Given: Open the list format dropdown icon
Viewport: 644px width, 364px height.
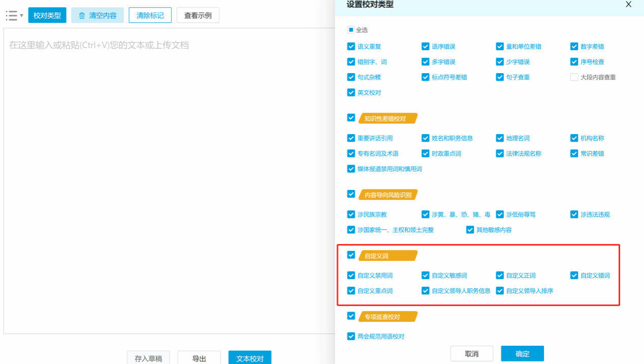Looking at the screenshot, I should pos(15,15).
